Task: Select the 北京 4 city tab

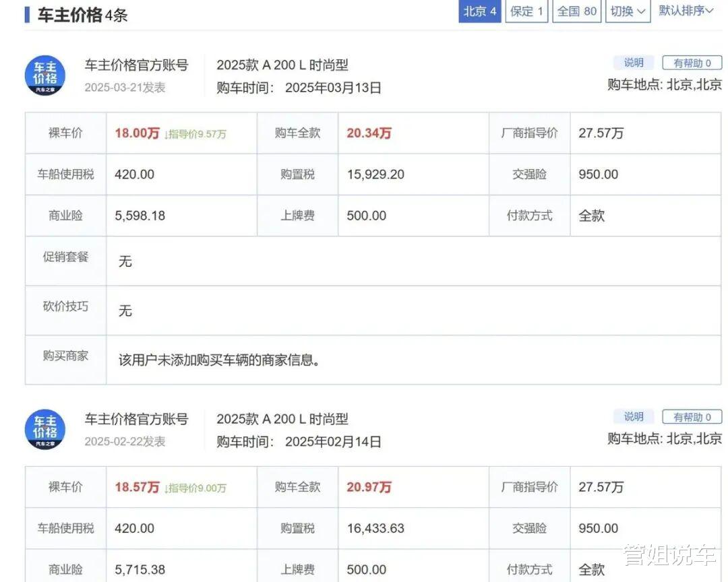Action: tap(480, 11)
